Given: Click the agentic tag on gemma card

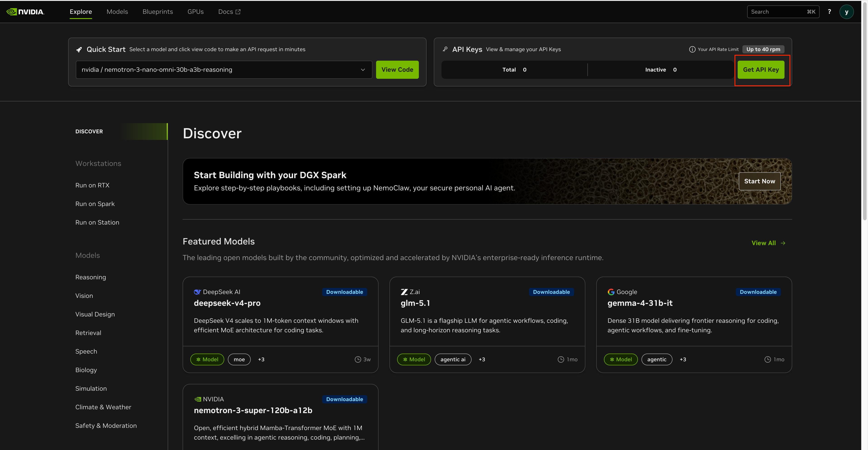Looking at the screenshot, I should (x=657, y=359).
